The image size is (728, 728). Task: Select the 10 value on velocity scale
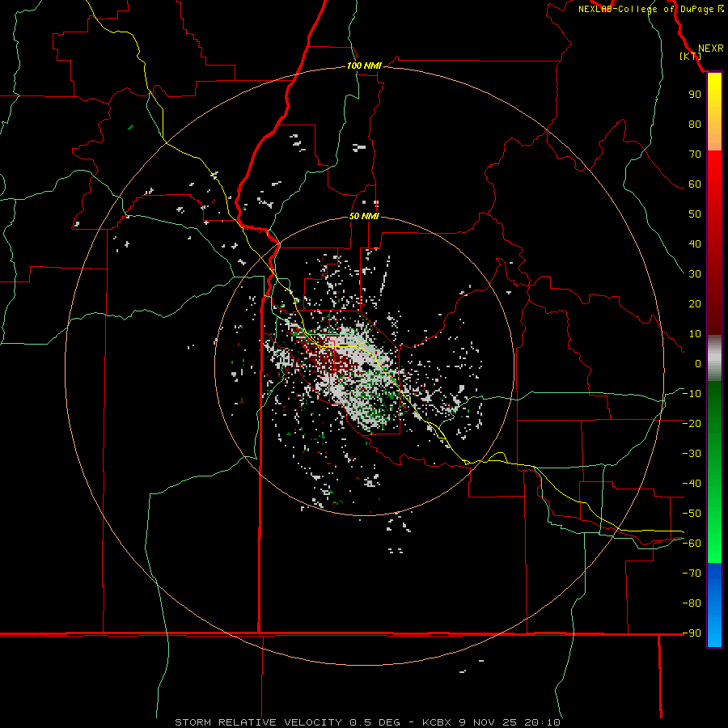(x=695, y=334)
